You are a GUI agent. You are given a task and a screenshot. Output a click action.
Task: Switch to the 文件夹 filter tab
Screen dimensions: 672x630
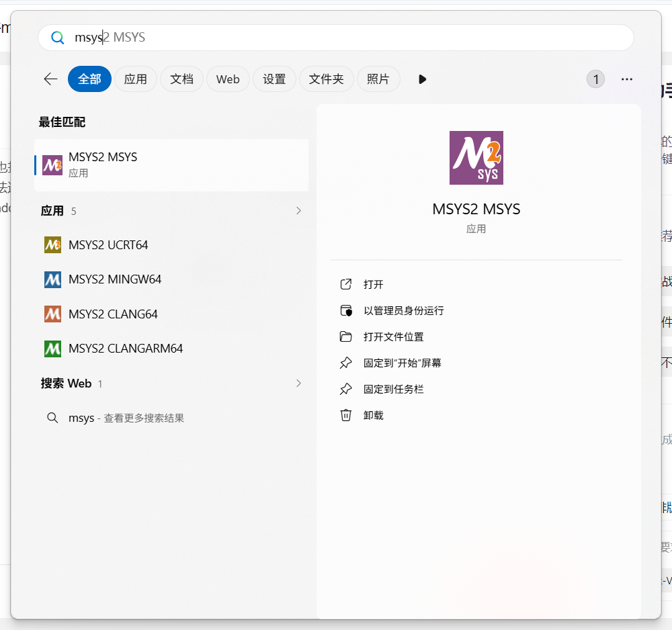coord(326,79)
